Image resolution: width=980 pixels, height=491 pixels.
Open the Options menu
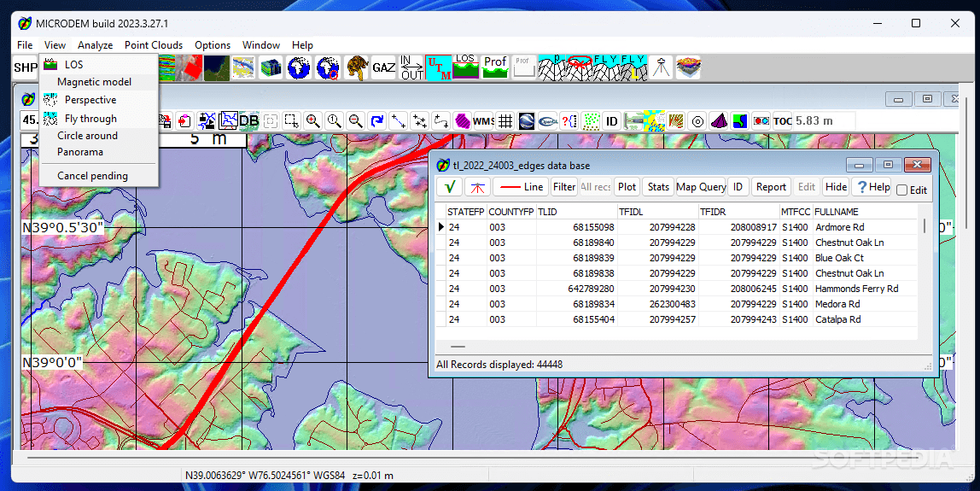213,45
